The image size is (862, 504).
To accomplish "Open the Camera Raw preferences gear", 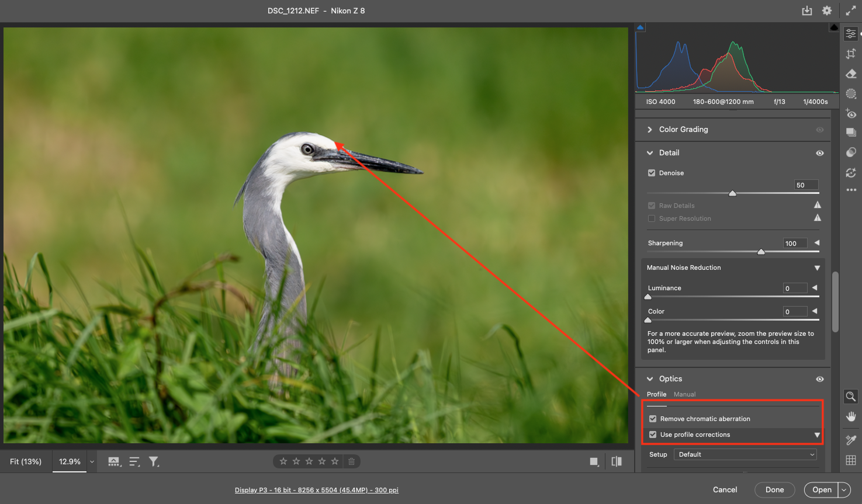I will [826, 11].
